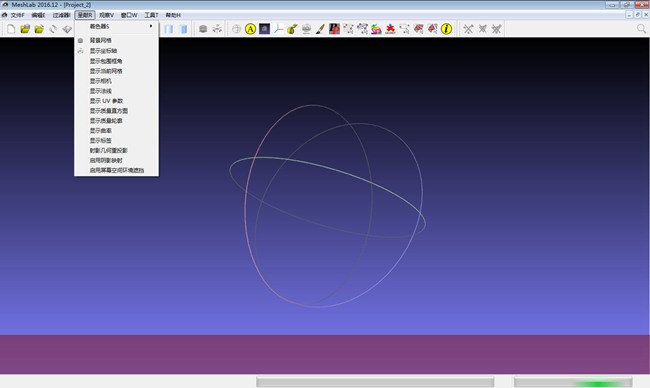Open the 窗口W window menu
Viewport: 650px width, 388px height.
click(129, 15)
